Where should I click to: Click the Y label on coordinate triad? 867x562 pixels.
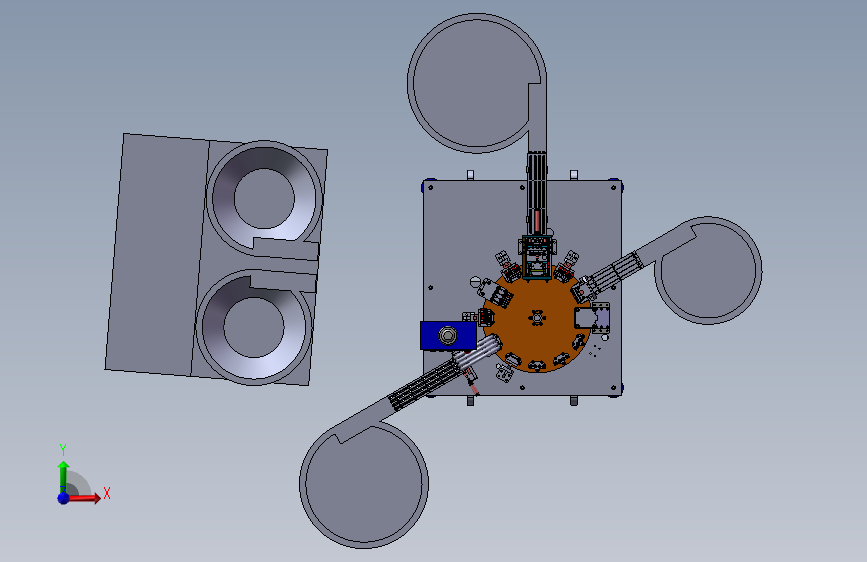tap(63, 450)
